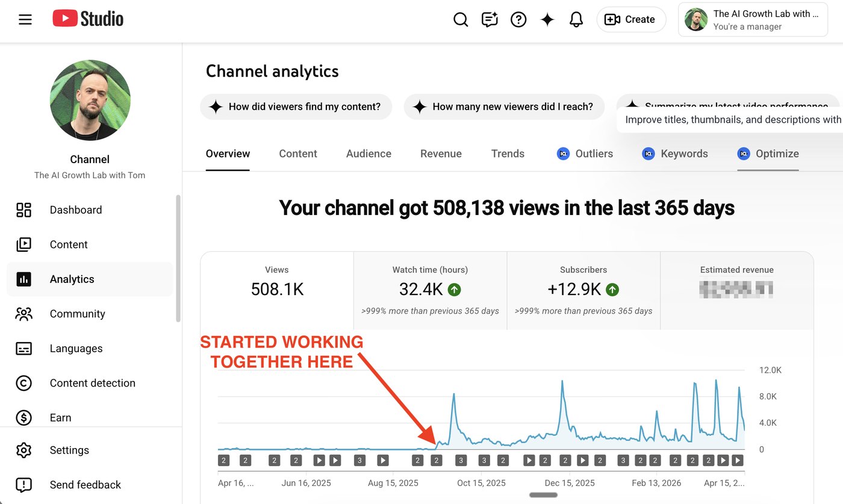This screenshot has height=504, width=843.
Task: Click the 'Feb 13, 2026' axis label
Action: pyautogui.click(x=657, y=483)
